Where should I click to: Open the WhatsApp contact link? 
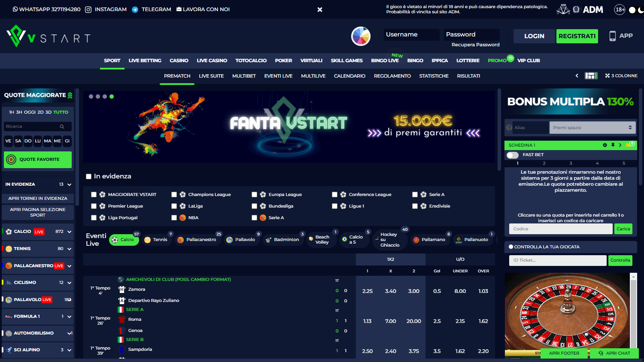[46, 9]
